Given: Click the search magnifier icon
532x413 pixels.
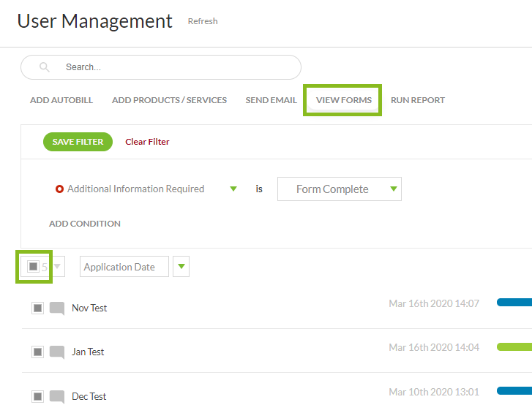Looking at the screenshot, I should click(45, 67).
